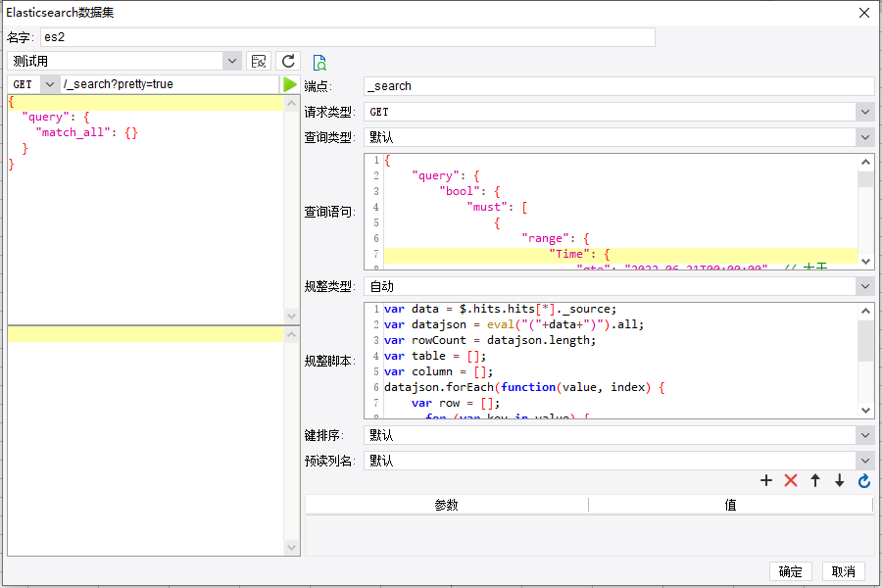Focus the 名字 field containing es2

[x=348, y=37]
